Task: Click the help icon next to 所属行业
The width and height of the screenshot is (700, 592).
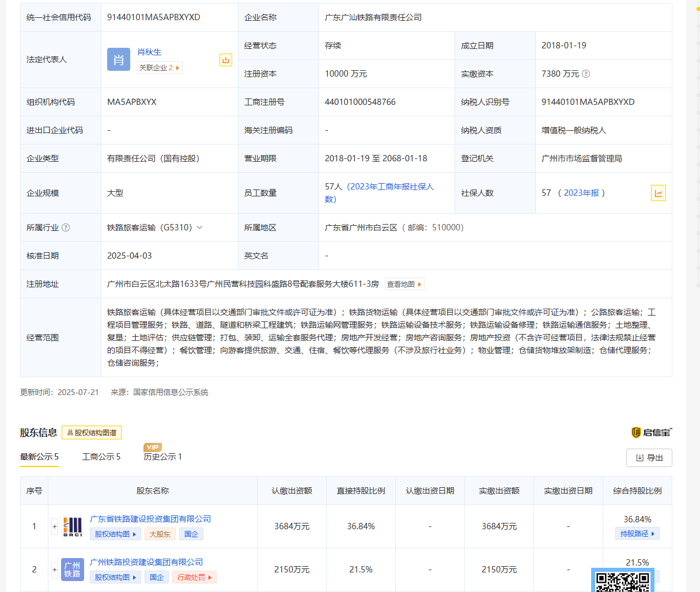Action: pos(66,227)
